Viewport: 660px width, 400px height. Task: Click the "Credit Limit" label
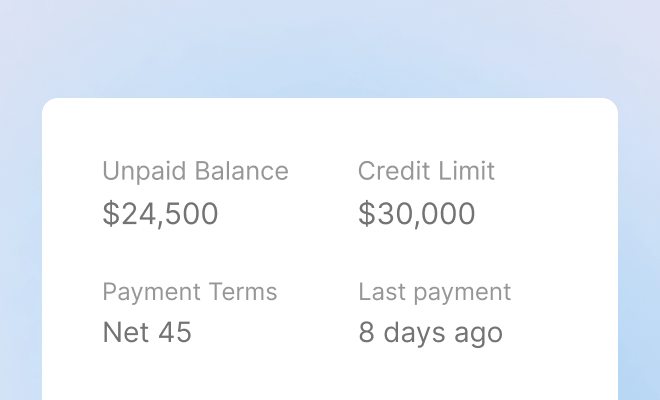pos(426,171)
